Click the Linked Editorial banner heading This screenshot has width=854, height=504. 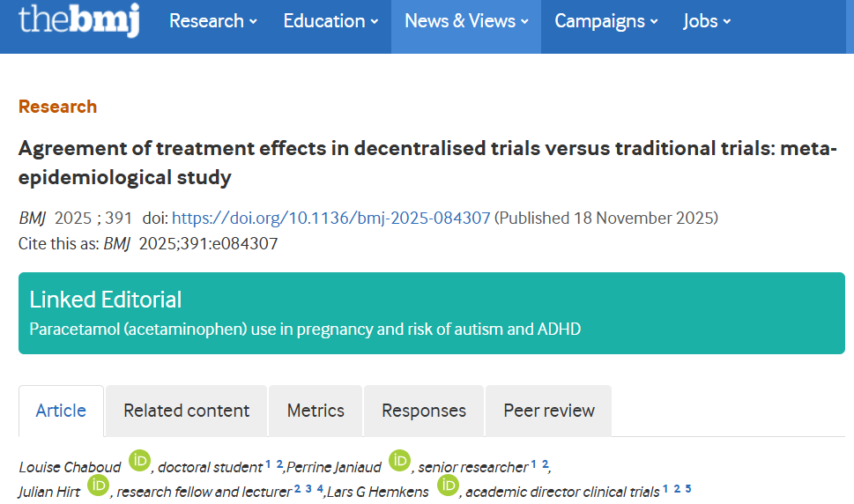pos(106,300)
